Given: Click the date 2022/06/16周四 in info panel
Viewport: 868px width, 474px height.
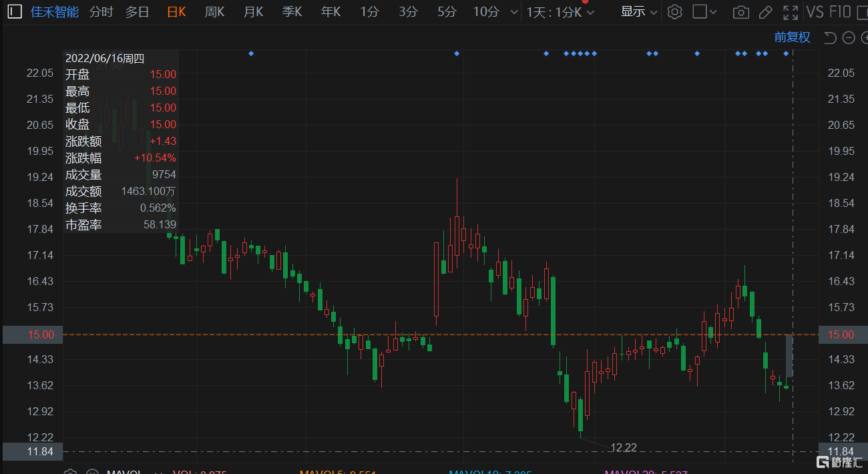Looking at the screenshot, I should 105,59.
